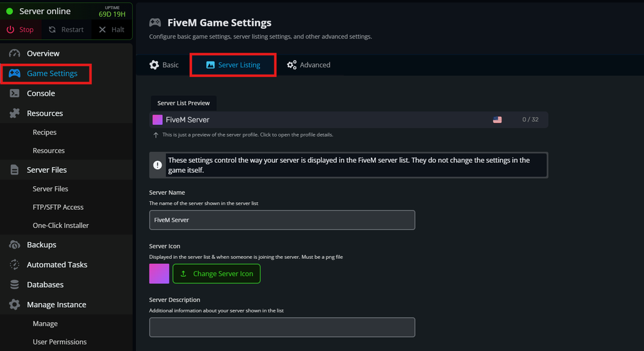Halt the server
The height and width of the screenshot is (351, 644).
point(111,30)
